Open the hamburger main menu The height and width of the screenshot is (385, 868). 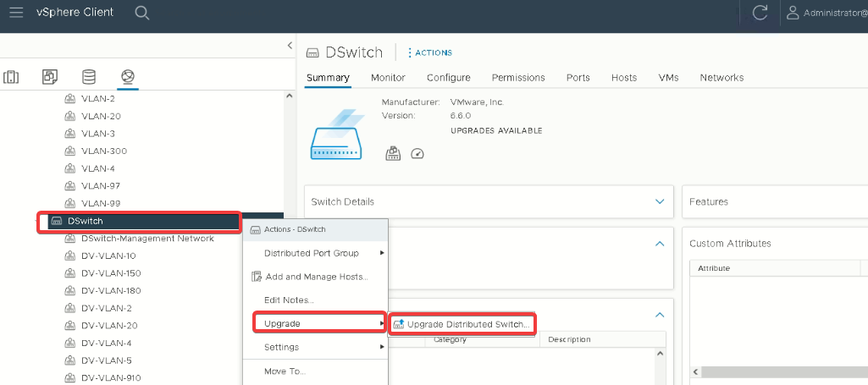pos(16,12)
